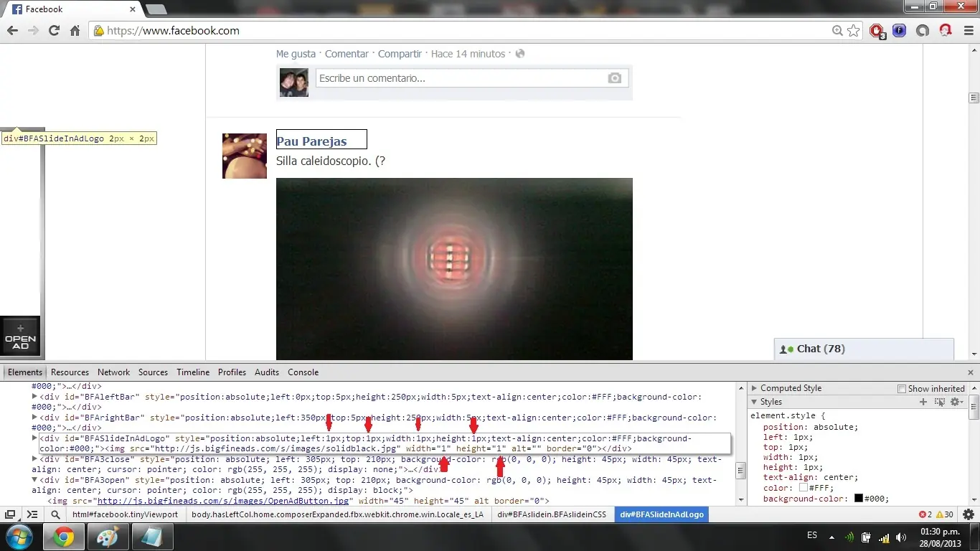Go back using the browser back arrow
This screenshot has width=980, height=551.
[12, 31]
